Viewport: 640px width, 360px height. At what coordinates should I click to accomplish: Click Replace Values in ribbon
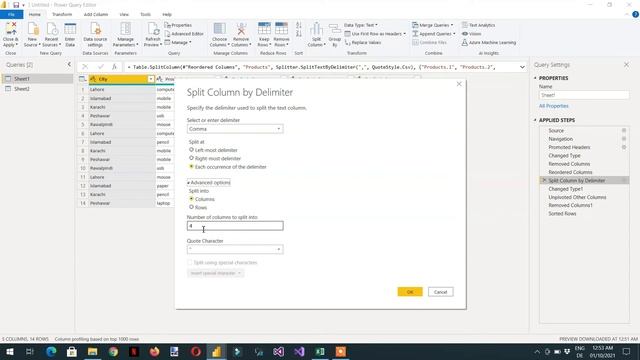point(363,42)
